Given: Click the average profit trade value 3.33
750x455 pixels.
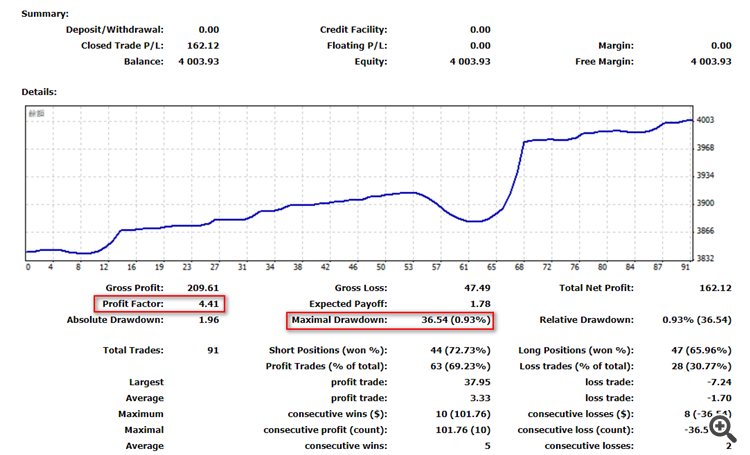Looking at the screenshot, I should [480, 398].
